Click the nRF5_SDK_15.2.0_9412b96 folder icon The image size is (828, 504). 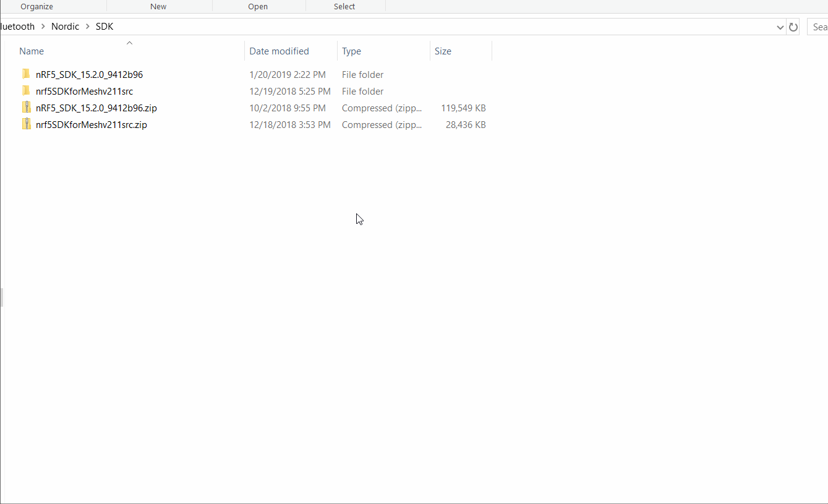click(26, 74)
